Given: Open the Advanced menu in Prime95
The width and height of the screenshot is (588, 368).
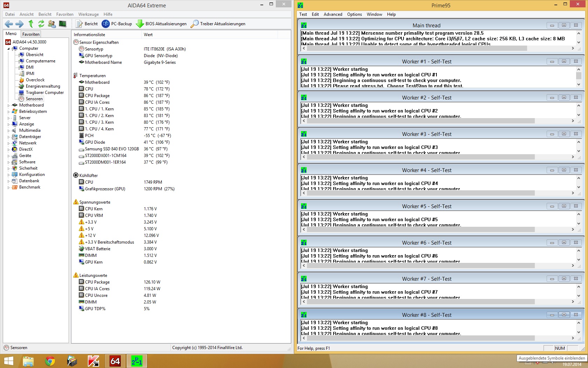Looking at the screenshot, I should click(x=333, y=14).
